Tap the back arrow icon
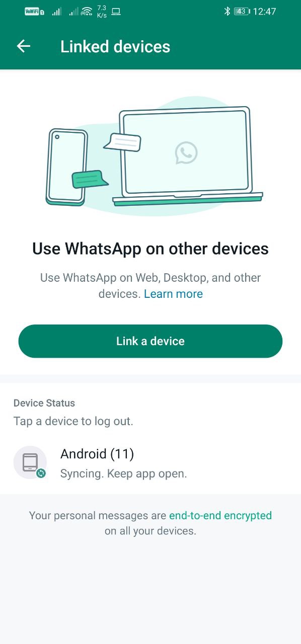The width and height of the screenshot is (301, 644). (24, 46)
